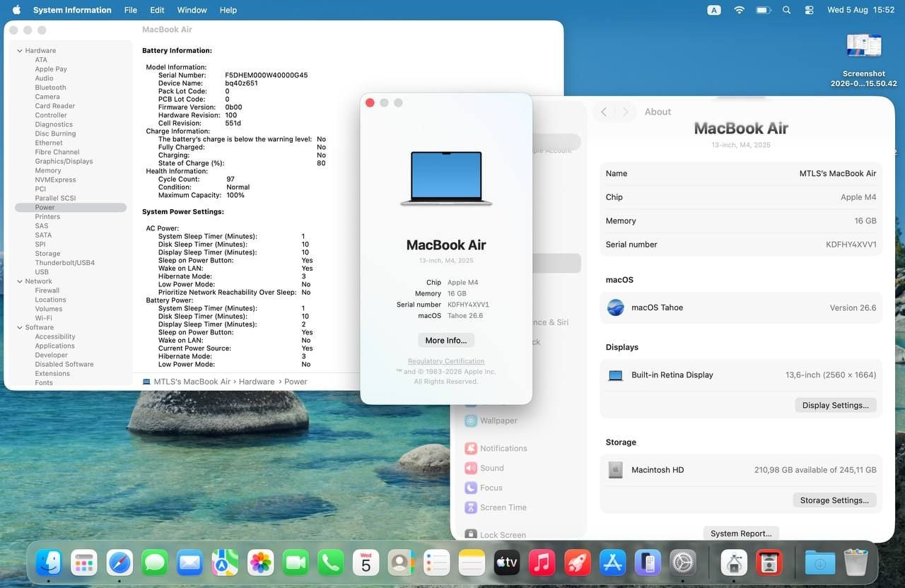Open the Edit menu
This screenshot has width=905, height=588.
[157, 10]
